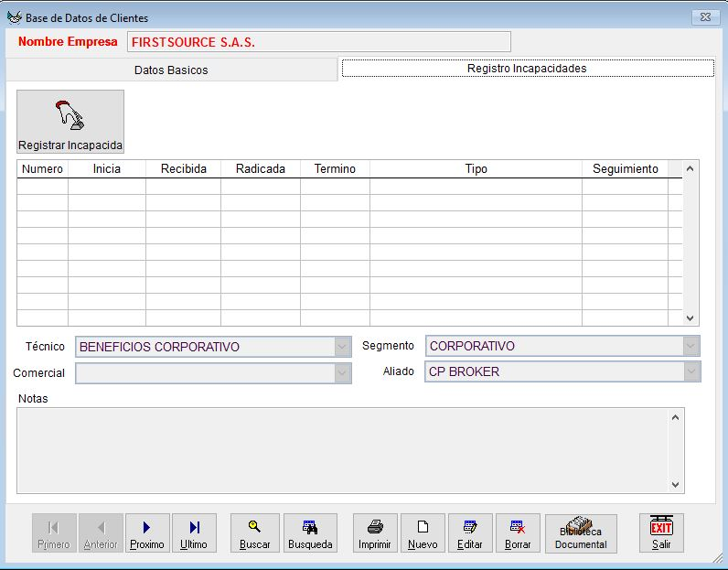Exit the form with Salir
This screenshot has height=570, width=728.
[661, 532]
